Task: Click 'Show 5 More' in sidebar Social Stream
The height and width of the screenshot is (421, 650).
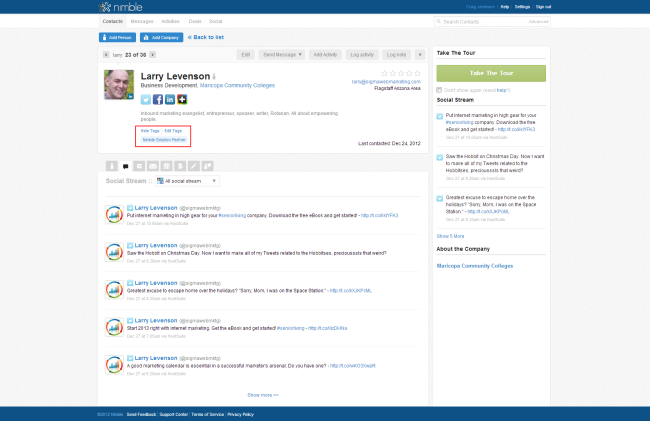Action: click(450, 236)
